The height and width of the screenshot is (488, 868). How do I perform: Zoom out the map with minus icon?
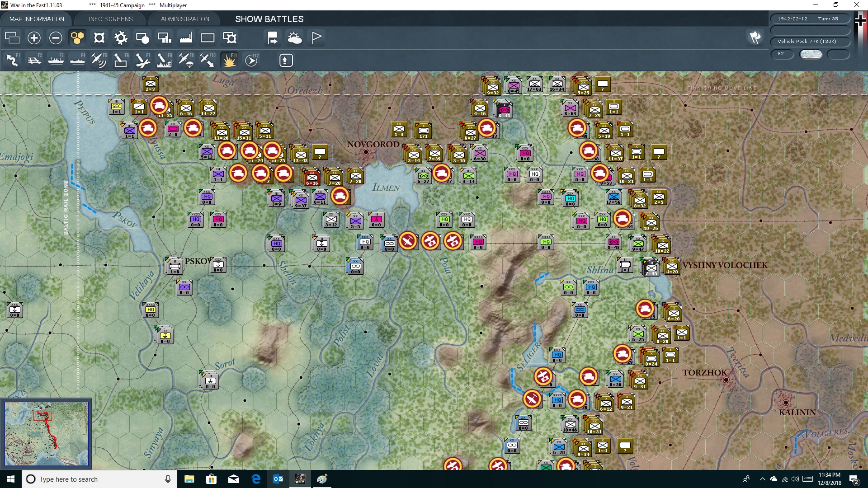56,38
